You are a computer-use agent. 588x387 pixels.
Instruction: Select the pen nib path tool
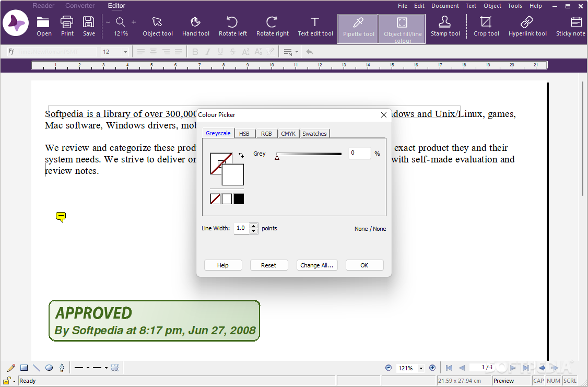point(62,368)
